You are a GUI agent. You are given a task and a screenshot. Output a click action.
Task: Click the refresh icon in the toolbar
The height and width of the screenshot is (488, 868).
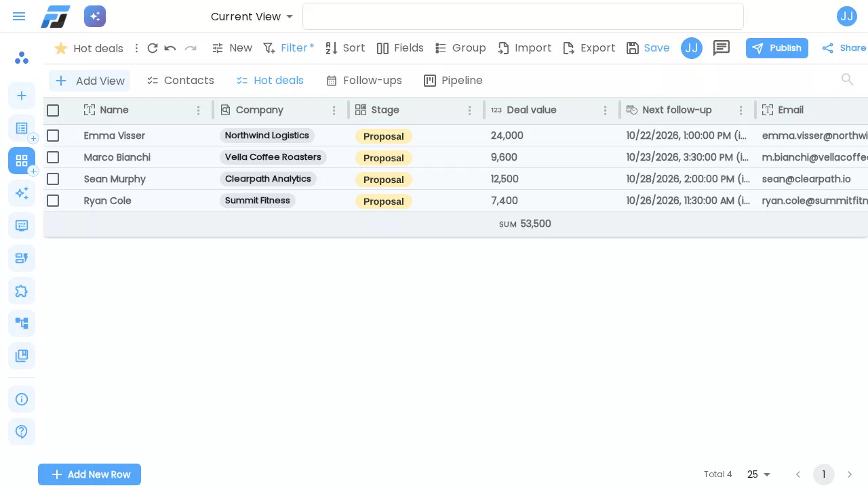click(x=153, y=48)
